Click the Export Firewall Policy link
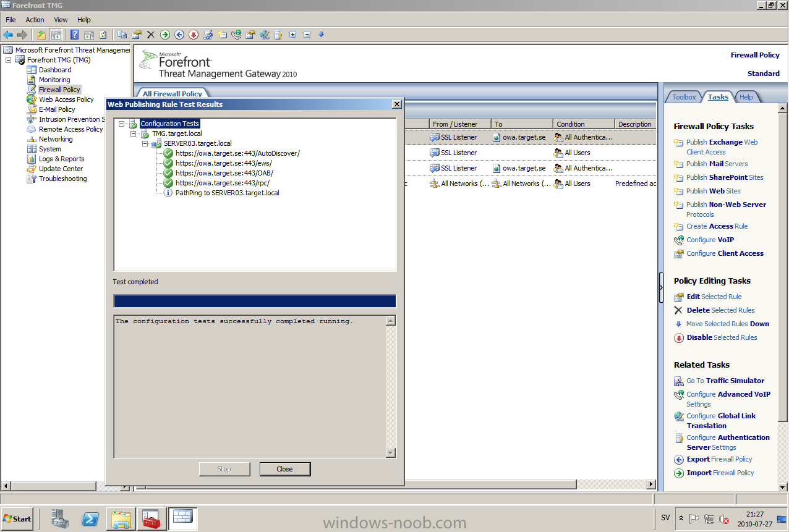Screen dimensions: 789x532 (x=720, y=459)
